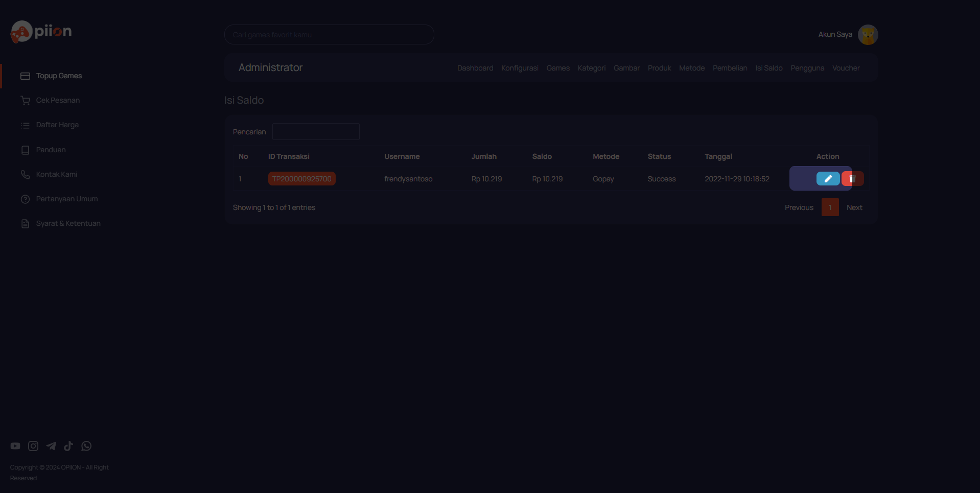Open the Telegram social icon

[x=51, y=446]
